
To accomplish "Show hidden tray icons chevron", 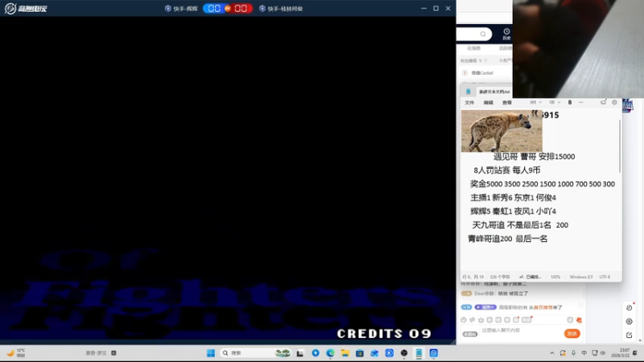I will 551,353.
